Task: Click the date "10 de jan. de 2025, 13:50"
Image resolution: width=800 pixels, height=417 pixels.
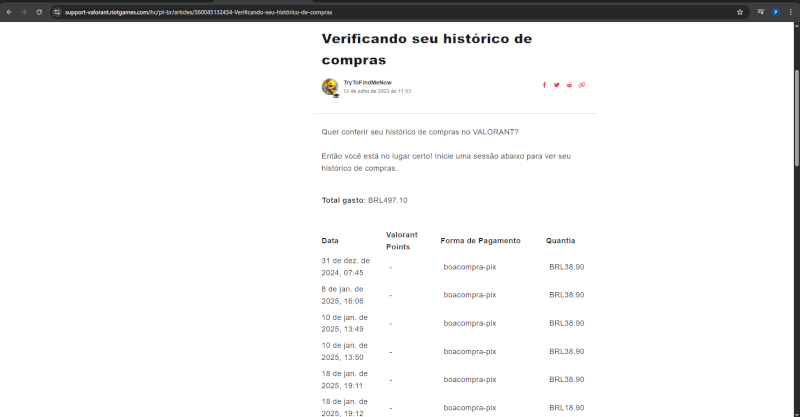Action: tap(344, 351)
